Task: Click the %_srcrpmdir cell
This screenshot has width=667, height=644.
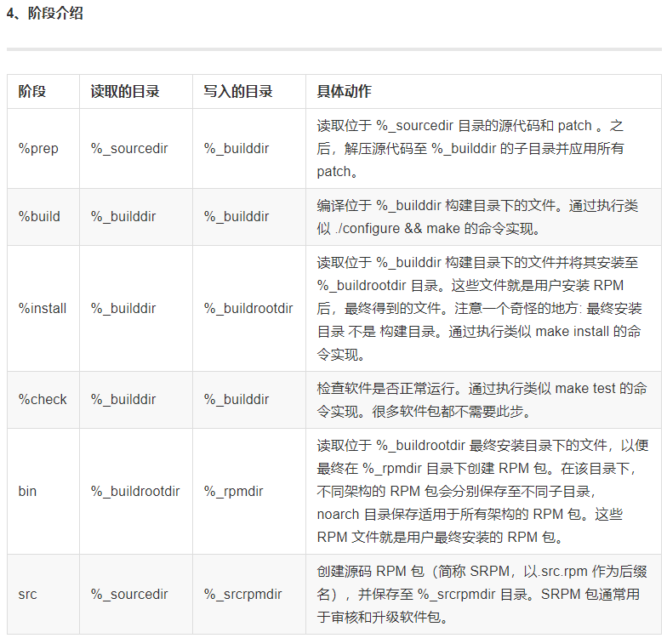Action: [x=242, y=594]
